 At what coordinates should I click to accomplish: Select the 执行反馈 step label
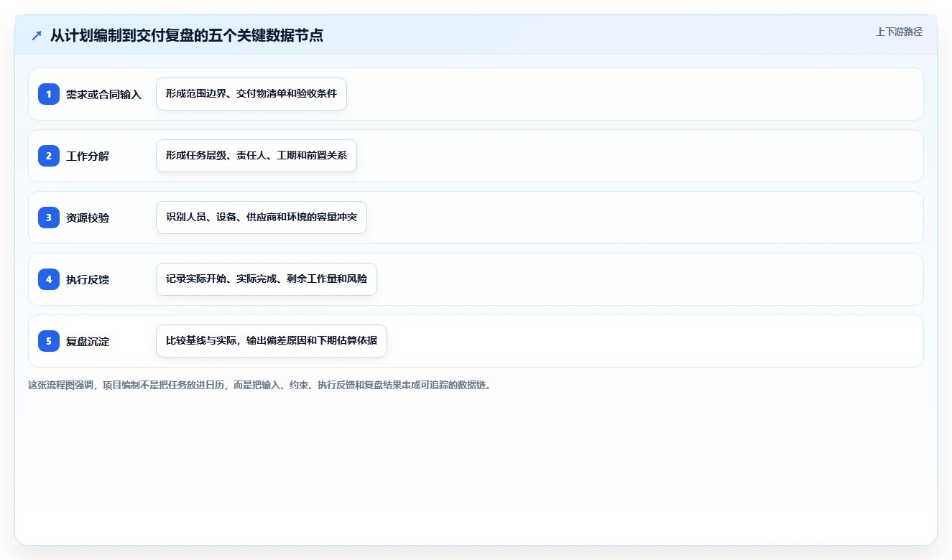[88, 279]
